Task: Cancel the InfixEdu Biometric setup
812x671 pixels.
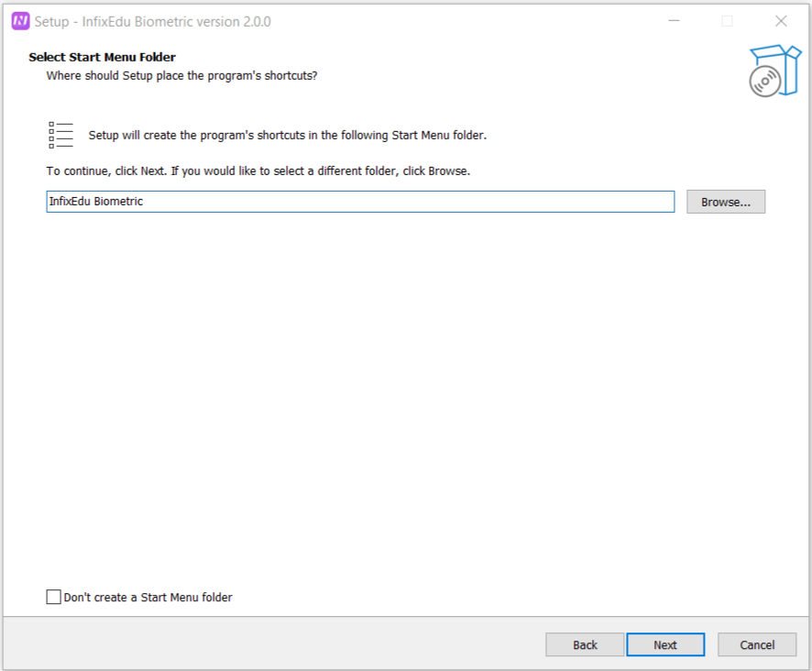Action: pyautogui.click(x=757, y=644)
